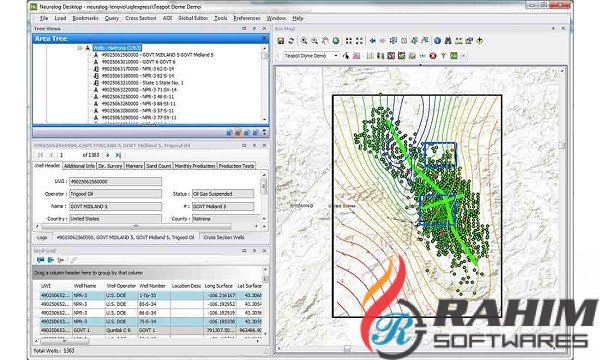Click the second Well Grid toolbar icon
Viewport: 600px width, 360px height.
51,260
